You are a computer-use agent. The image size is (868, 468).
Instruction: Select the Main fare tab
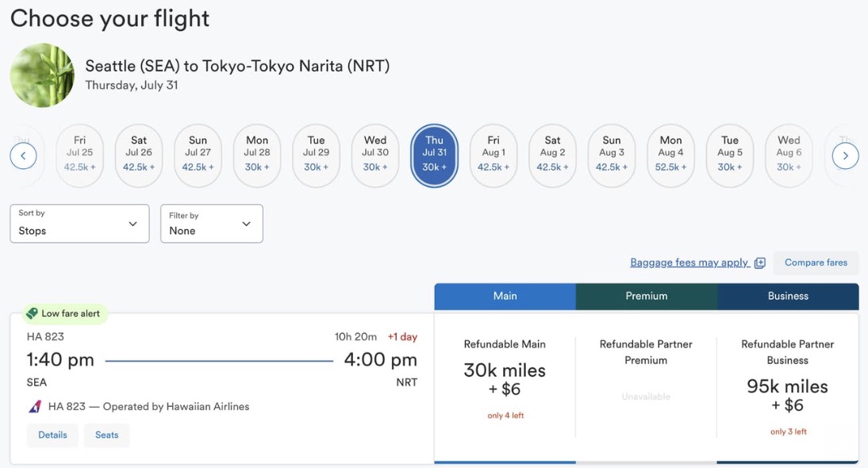[505, 296]
